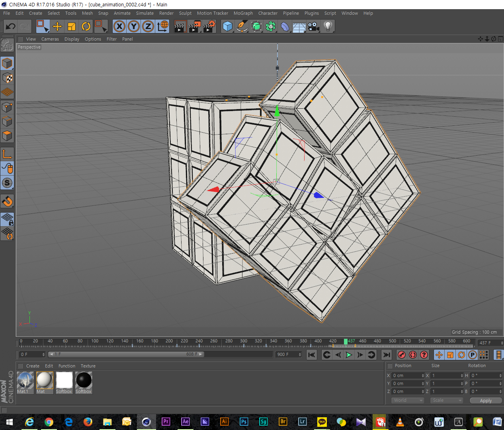Select the Live Selection tool
Image resolution: width=504 pixels, height=430 pixels.
coord(43,27)
